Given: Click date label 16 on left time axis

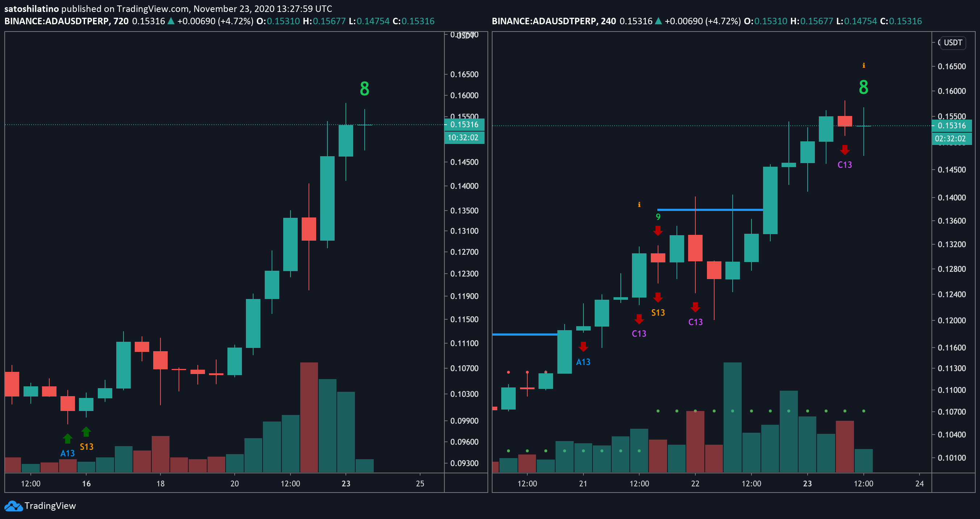Looking at the screenshot, I should 86,483.
